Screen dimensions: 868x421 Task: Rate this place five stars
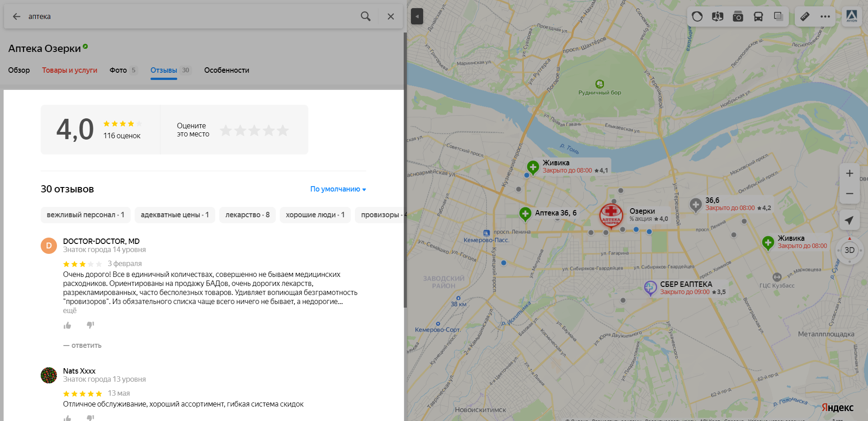click(x=283, y=131)
